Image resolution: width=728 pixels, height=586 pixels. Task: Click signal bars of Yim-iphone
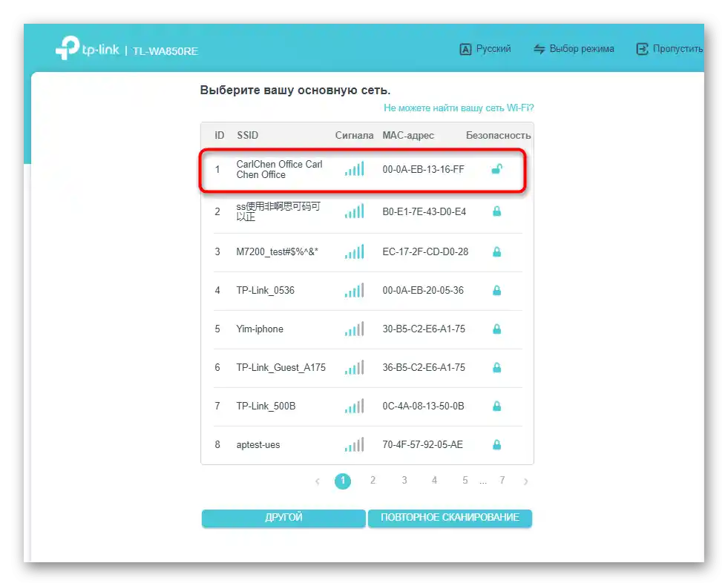(354, 329)
